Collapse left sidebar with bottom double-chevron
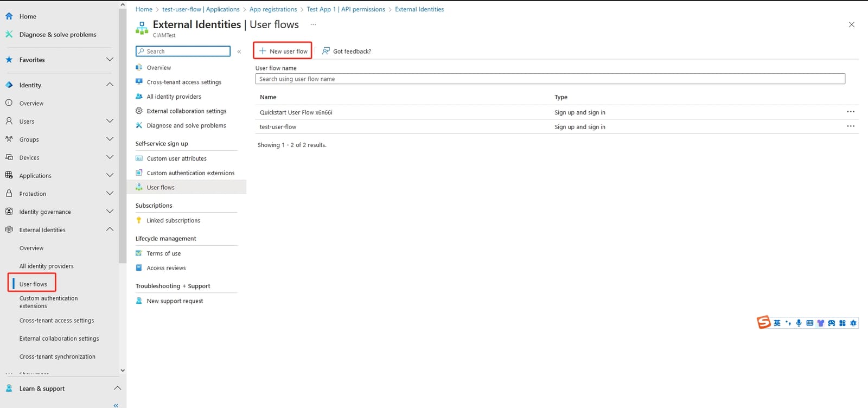The image size is (868, 408). 116,405
